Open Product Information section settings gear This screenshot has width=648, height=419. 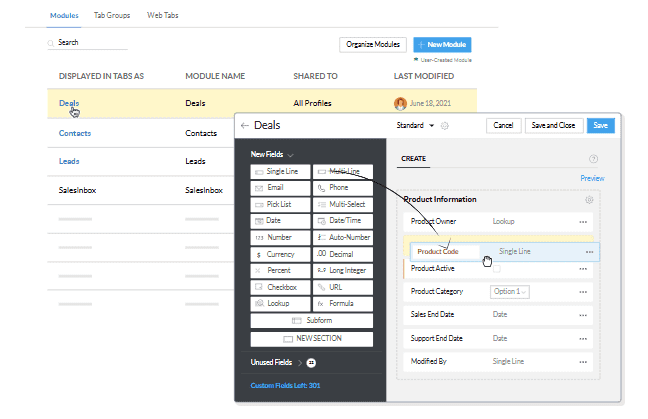click(589, 199)
